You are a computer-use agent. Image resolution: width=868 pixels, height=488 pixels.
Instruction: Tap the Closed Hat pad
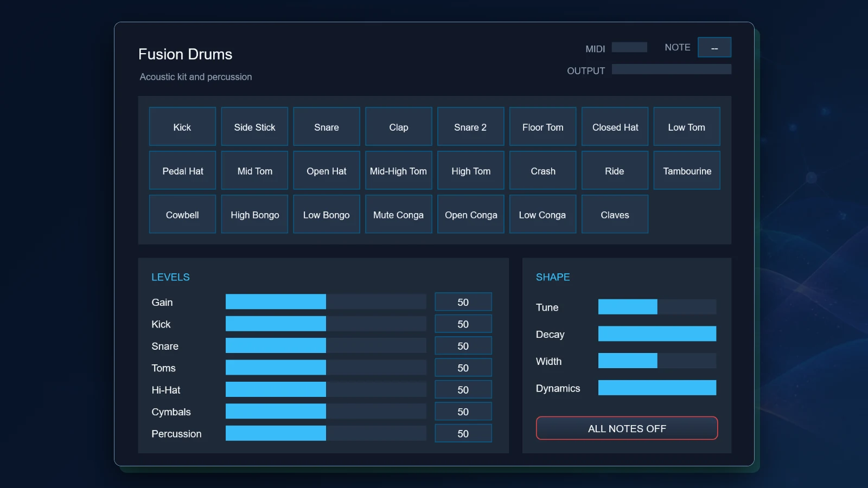[x=615, y=126]
